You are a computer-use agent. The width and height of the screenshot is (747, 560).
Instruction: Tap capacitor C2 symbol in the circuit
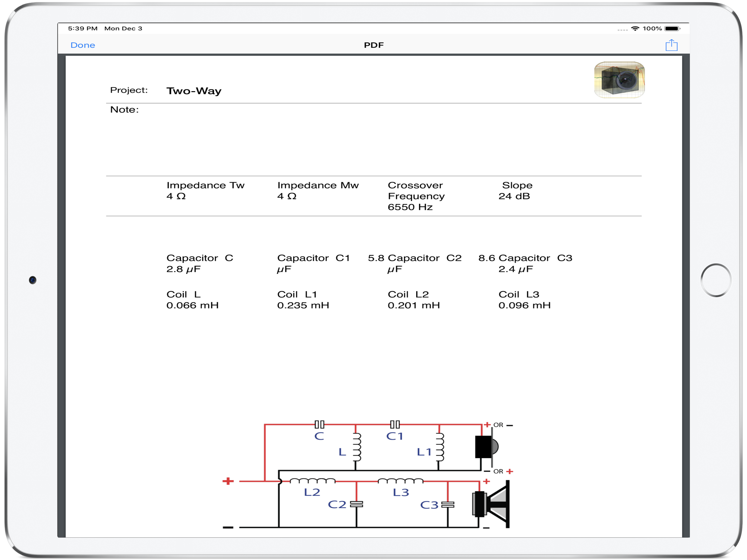[356, 504]
